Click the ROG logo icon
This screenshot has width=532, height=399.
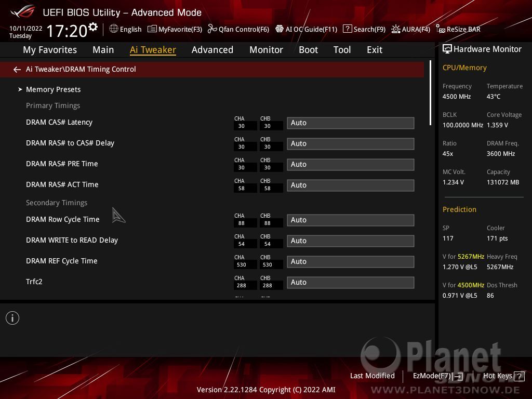(x=23, y=11)
